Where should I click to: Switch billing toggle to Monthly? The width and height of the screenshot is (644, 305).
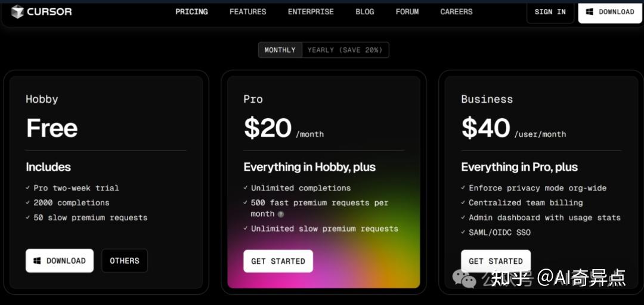click(280, 50)
